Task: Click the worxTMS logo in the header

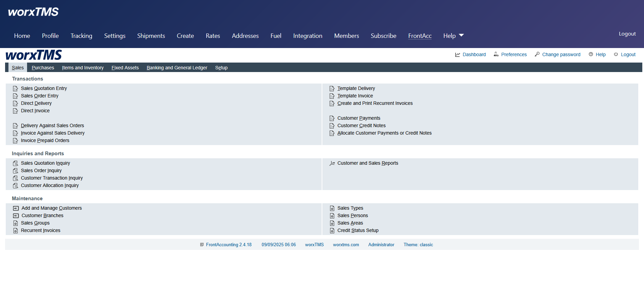Action: coord(33,12)
